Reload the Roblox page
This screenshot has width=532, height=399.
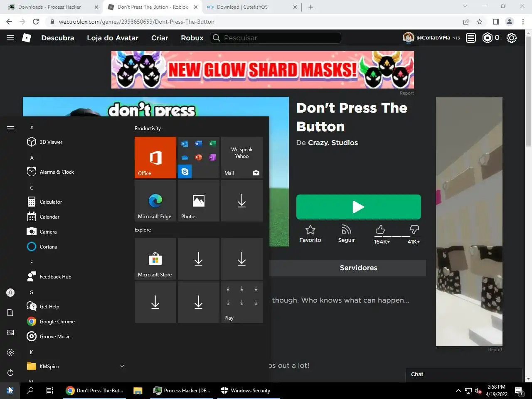(x=36, y=22)
